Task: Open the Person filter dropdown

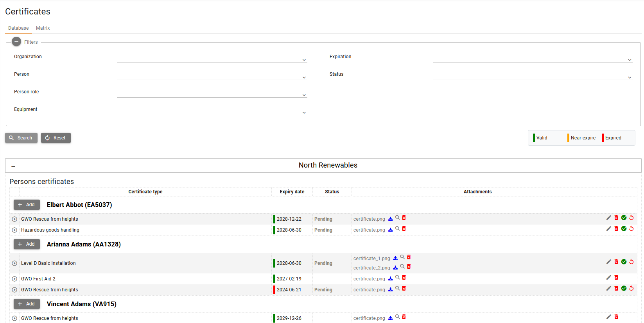Action: [212, 75]
